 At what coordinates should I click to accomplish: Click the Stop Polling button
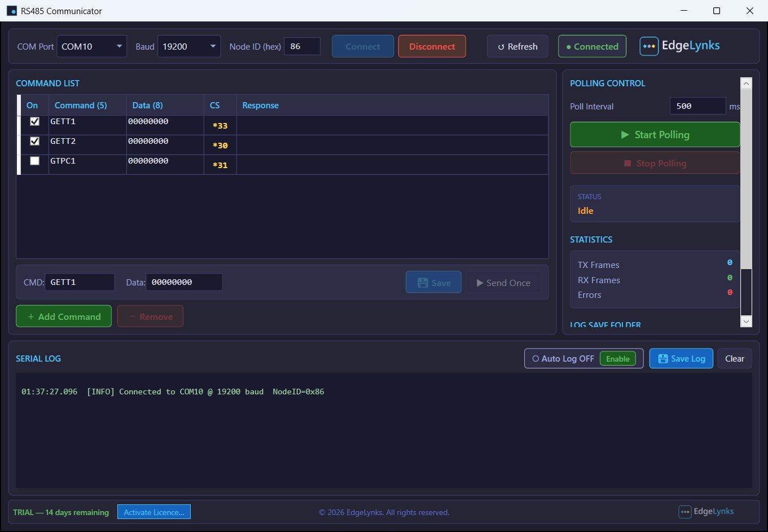[x=655, y=163]
